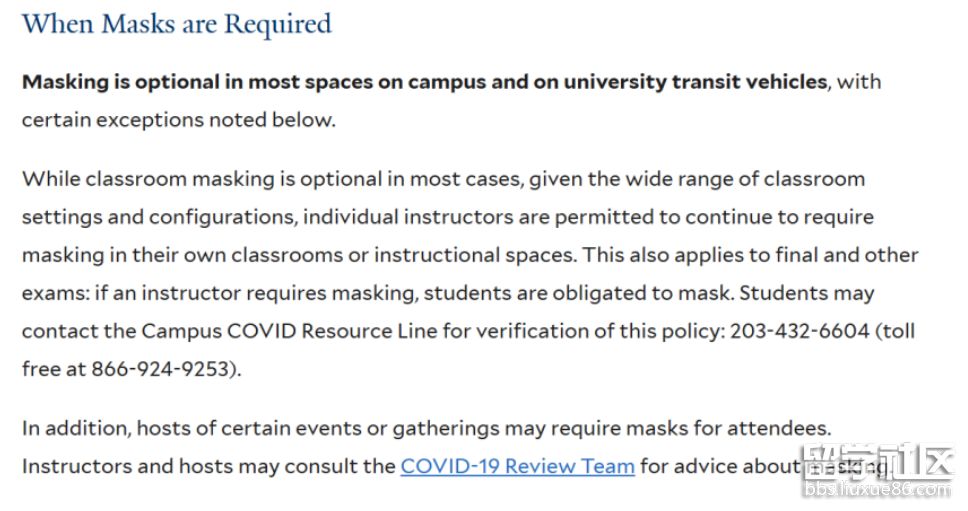Open the COVID-19 Review Team link
This screenshot has width=968, height=511.
(x=517, y=466)
